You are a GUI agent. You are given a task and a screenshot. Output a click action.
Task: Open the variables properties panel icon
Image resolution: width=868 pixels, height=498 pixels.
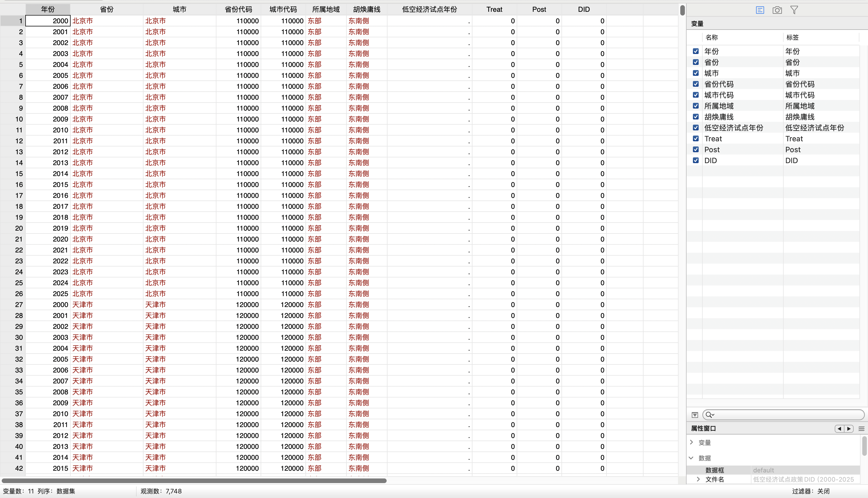(760, 10)
